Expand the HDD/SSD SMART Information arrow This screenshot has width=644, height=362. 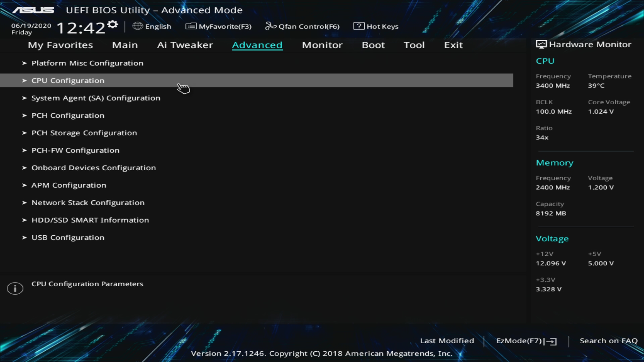point(24,220)
